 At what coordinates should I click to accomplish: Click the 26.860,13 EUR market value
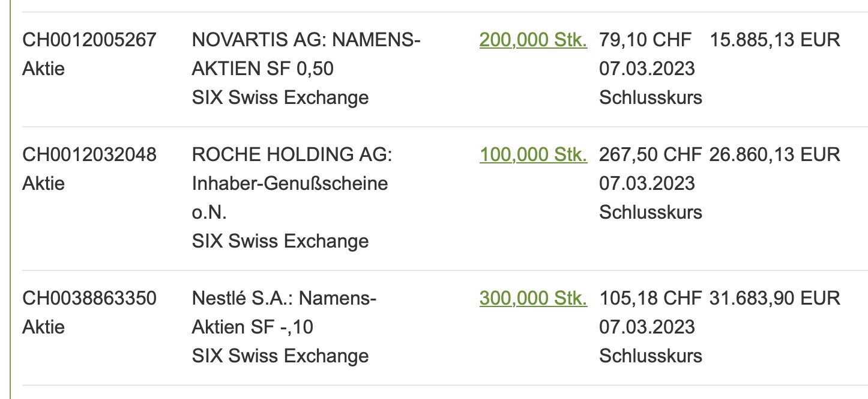[774, 155]
